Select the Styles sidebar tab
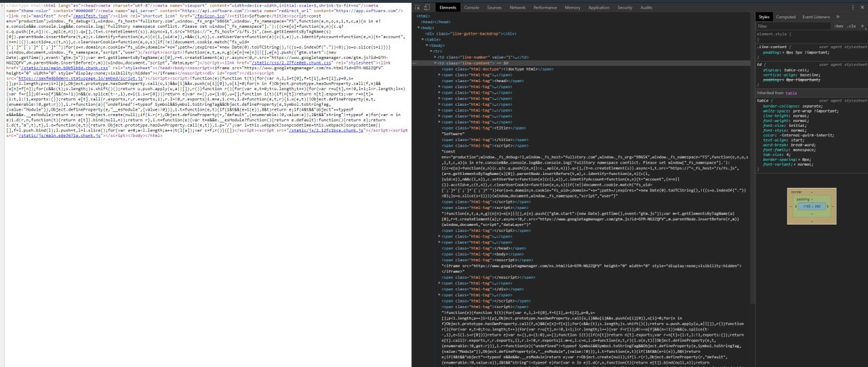Viewport: 868px width, 367px height. [x=764, y=16]
